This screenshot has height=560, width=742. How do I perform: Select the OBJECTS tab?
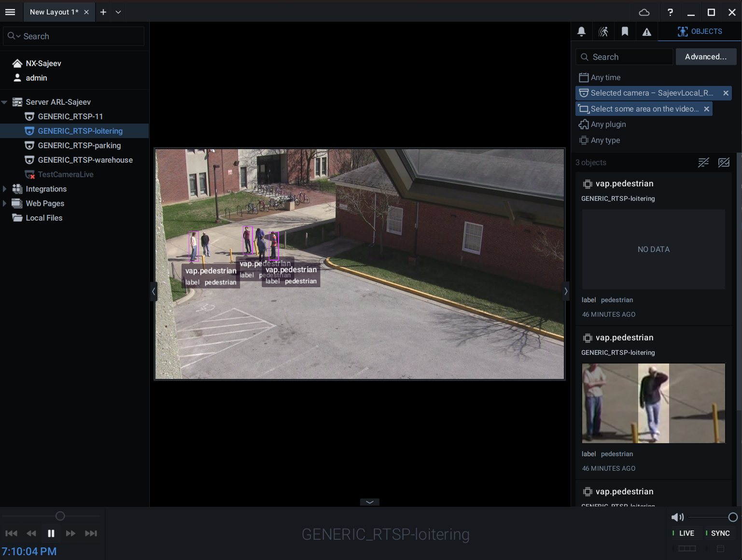click(x=700, y=31)
